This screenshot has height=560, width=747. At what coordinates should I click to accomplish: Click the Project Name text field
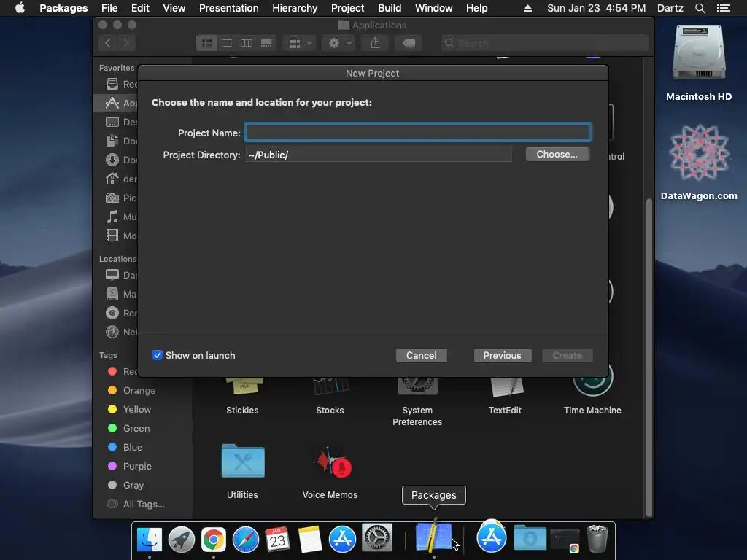pos(418,133)
